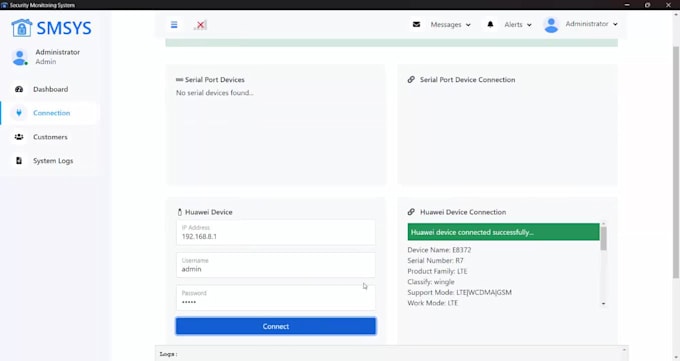This screenshot has width=680, height=361.
Task: Open the Alerts dropdown
Action: (x=517, y=25)
